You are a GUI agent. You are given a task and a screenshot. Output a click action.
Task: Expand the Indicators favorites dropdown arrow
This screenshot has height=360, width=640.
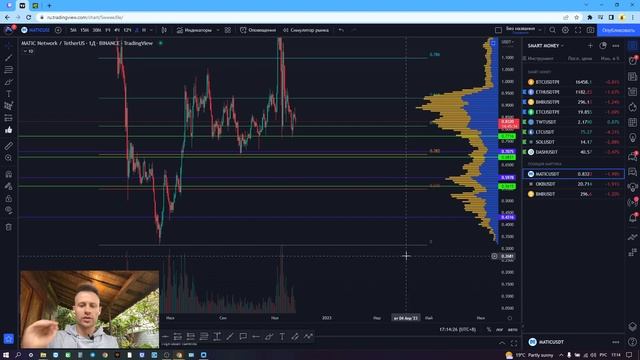coord(218,30)
